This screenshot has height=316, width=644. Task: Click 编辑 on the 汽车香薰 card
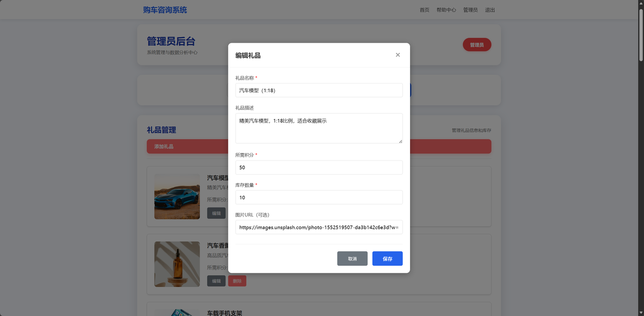tap(216, 281)
